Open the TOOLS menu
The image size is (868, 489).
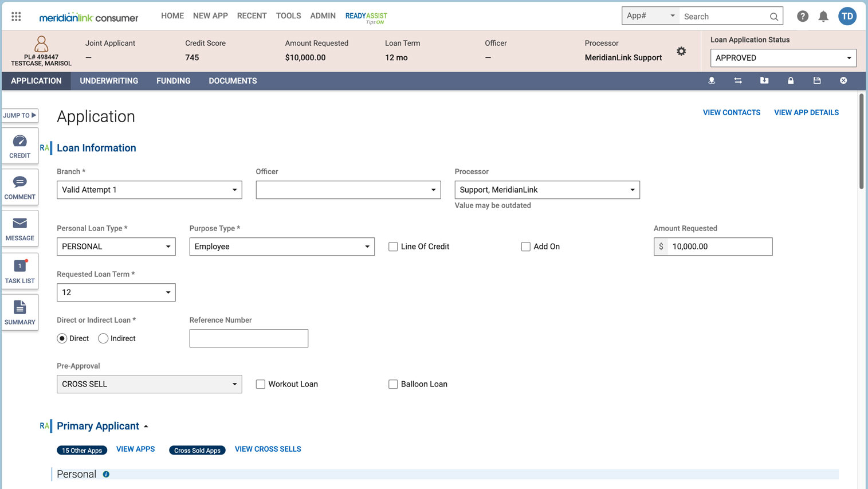pyautogui.click(x=288, y=15)
